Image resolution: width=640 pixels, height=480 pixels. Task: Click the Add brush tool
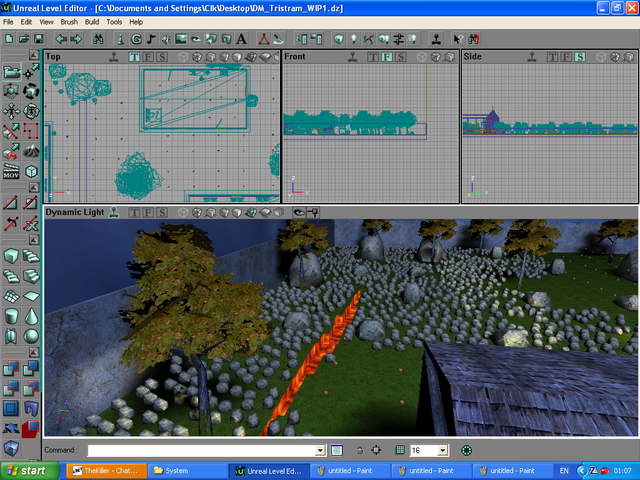click(x=11, y=369)
